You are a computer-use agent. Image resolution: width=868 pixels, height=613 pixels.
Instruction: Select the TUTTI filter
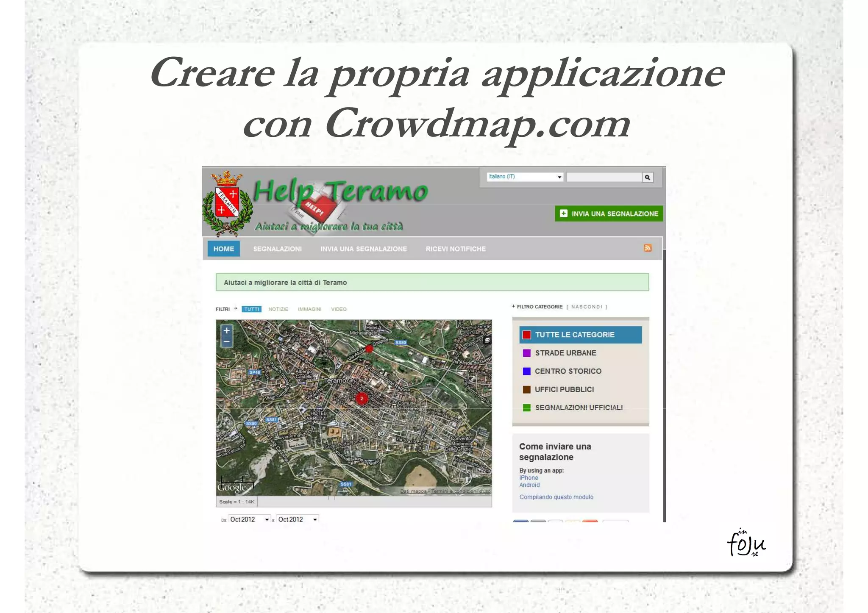[252, 309]
